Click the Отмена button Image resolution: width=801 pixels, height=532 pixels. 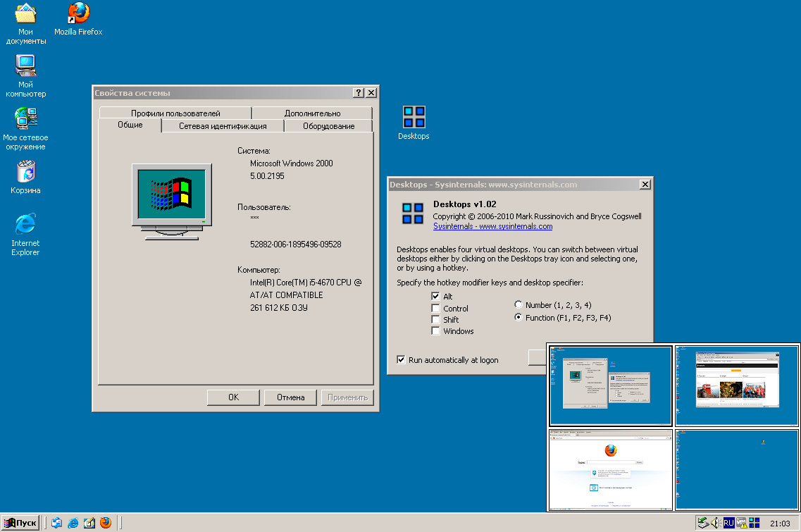(290, 397)
